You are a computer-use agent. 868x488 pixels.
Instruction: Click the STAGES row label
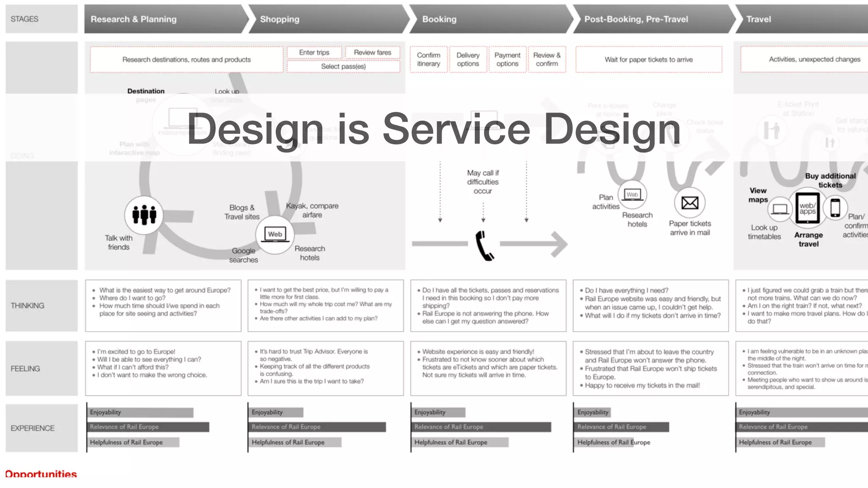tap(42, 19)
